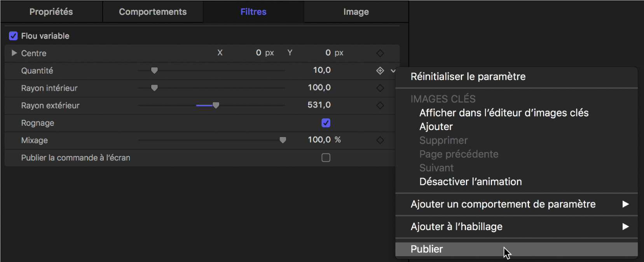Image resolution: width=644 pixels, height=262 pixels.
Task: Disable the Flou variable filter checkbox
Action: click(13, 36)
